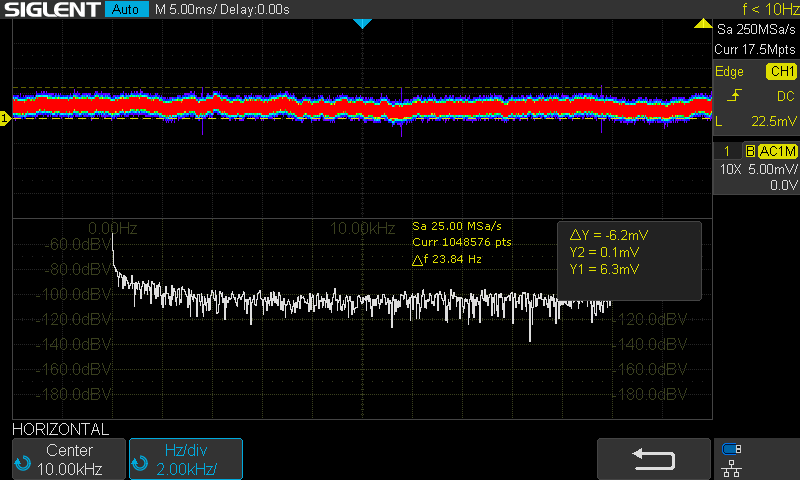Click the DC trigger coupling label
The width and height of the screenshot is (800, 480).
point(786,96)
